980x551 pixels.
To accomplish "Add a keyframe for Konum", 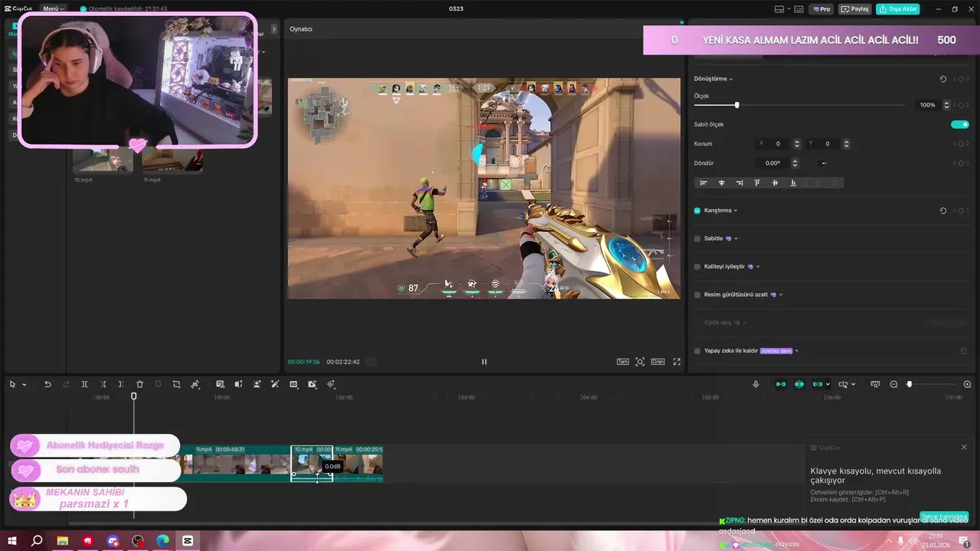I will coord(962,144).
